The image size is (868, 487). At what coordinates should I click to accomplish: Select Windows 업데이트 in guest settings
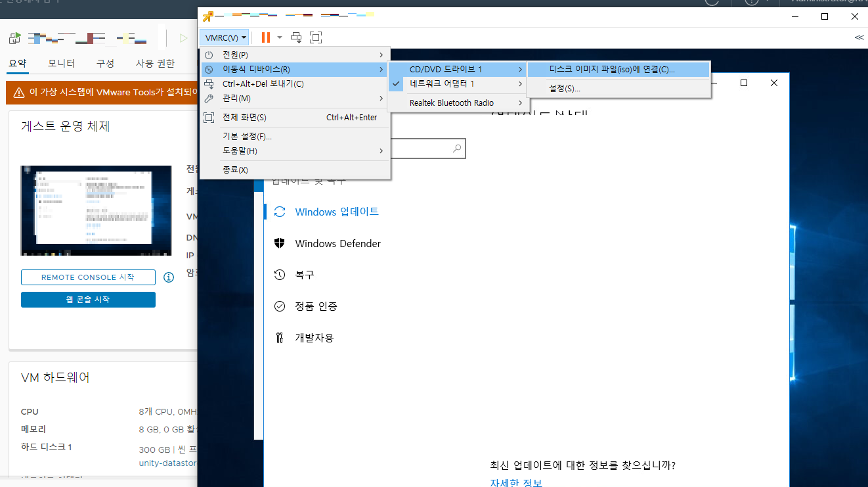[337, 212]
